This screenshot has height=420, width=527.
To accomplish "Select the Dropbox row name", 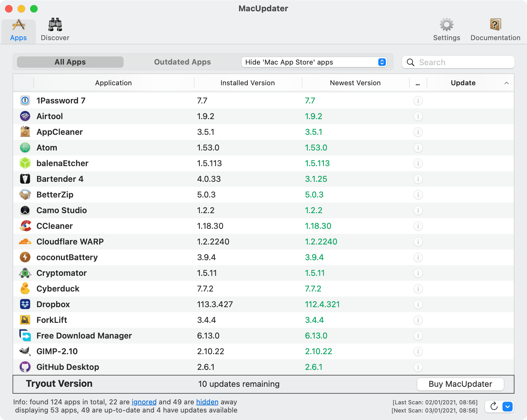I will tap(53, 304).
